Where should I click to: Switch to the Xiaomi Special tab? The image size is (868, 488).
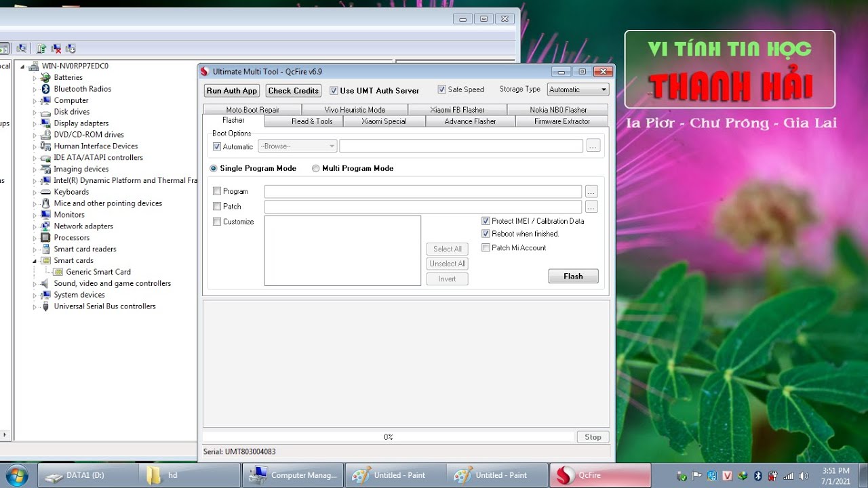point(384,121)
